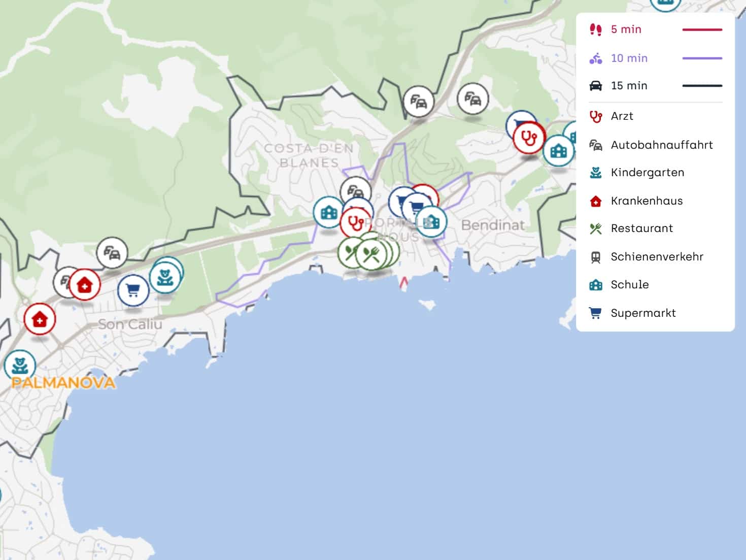Select the school marker west of Portals Nous

coord(328,212)
